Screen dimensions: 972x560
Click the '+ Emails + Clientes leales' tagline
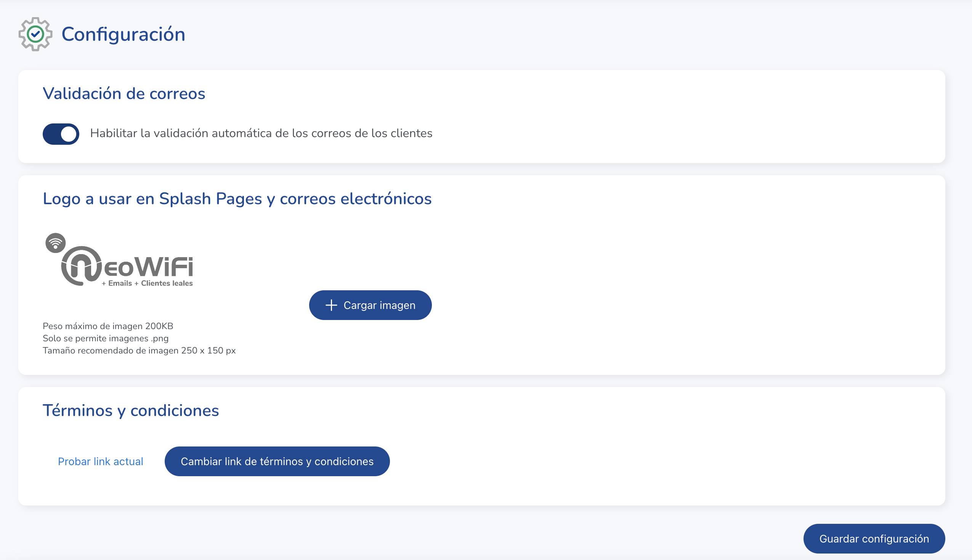(x=147, y=283)
